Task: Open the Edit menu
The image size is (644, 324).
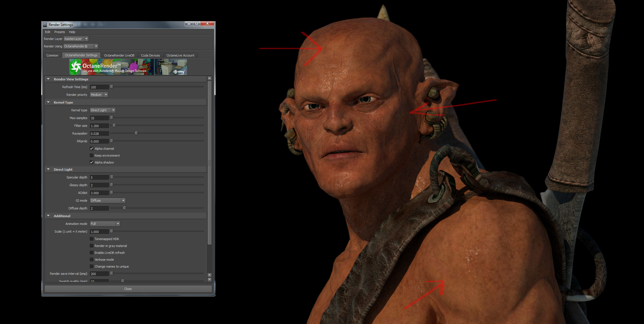Action: click(48, 32)
